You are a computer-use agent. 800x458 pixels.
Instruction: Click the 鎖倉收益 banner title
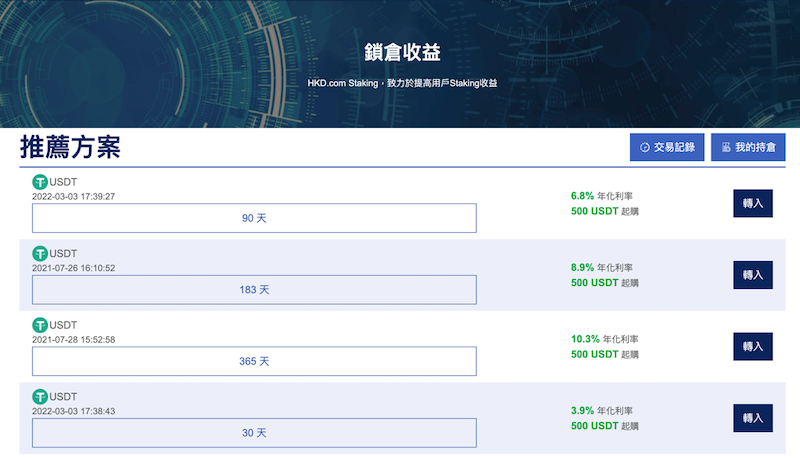point(402,52)
